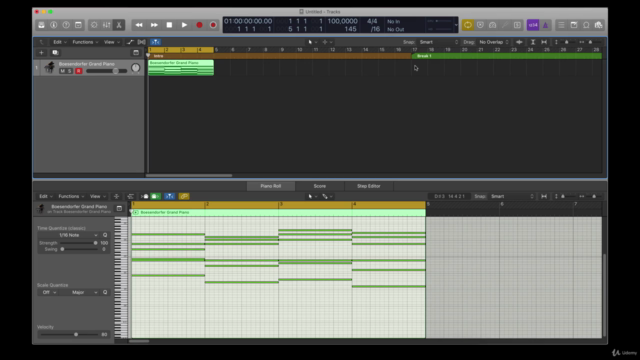Viewport: 640px width, 360px height.
Task: Open the Drag No Overlap dropdown
Action: (x=494, y=42)
